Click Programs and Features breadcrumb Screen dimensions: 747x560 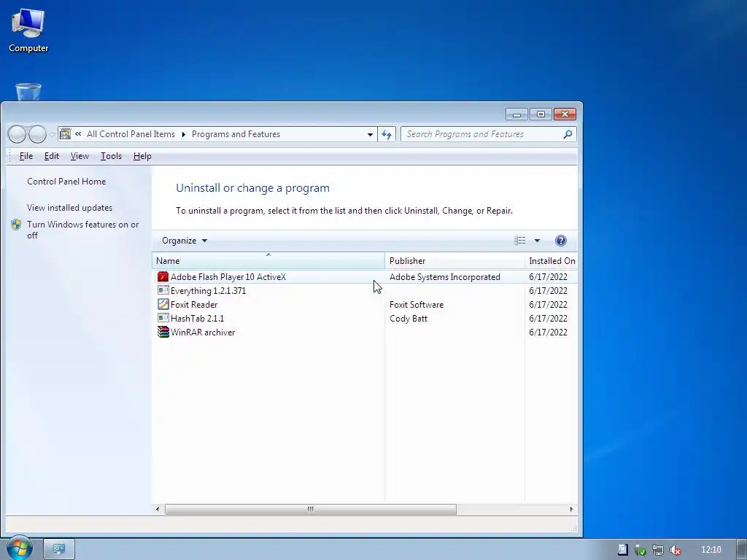tap(236, 134)
